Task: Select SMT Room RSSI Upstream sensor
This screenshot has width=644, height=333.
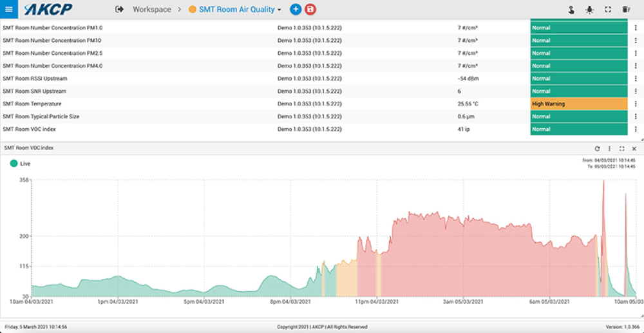Action: (35, 79)
